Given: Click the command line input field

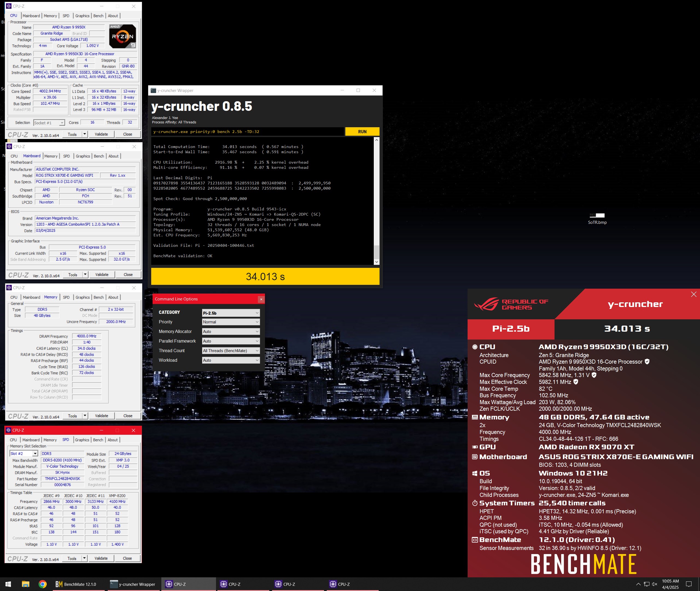Looking at the screenshot, I should coord(248,132).
